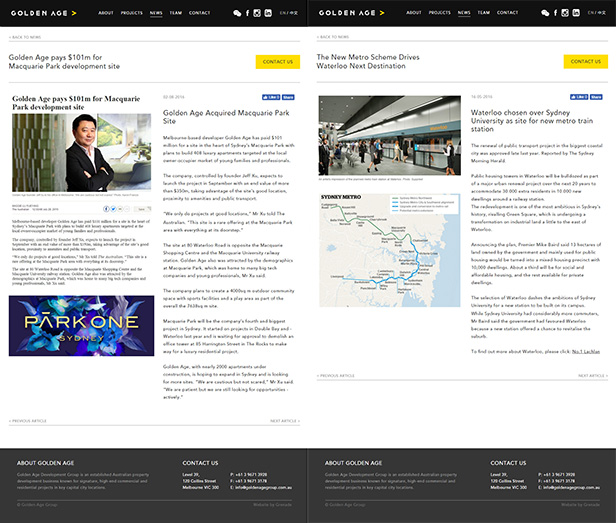Click Contact Us button on Waterloo metro article

pos(586,61)
